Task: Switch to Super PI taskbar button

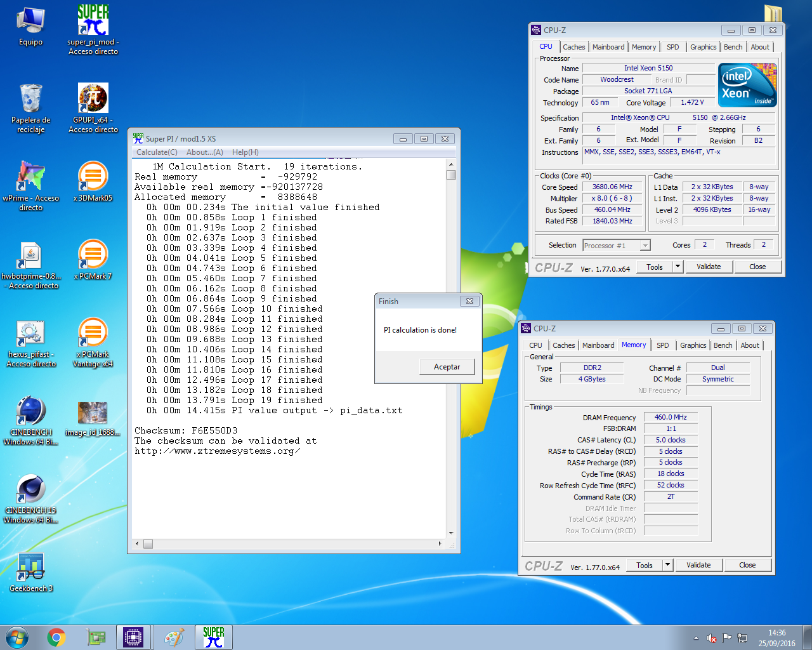Action: (x=214, y=637)
